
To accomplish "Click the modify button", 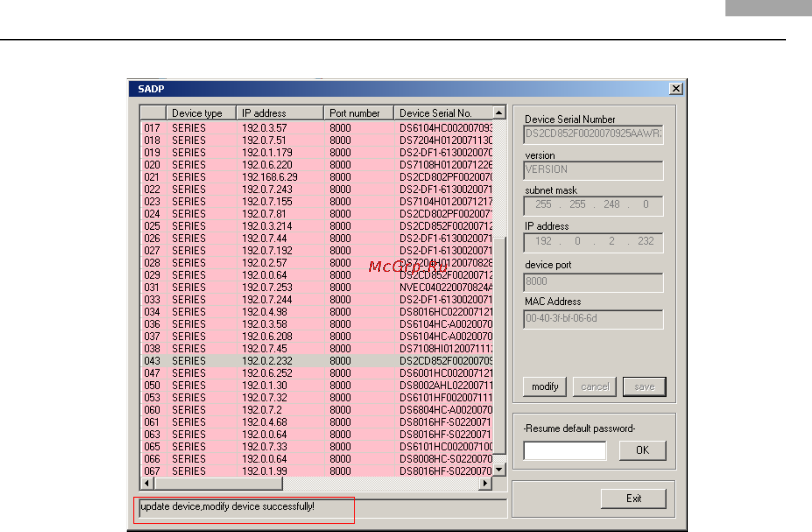I will point(544,387).
